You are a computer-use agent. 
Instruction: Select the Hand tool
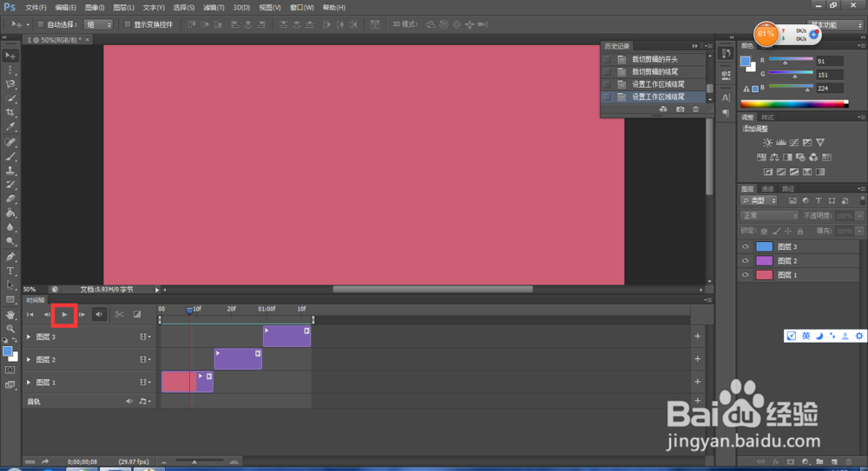10,314
